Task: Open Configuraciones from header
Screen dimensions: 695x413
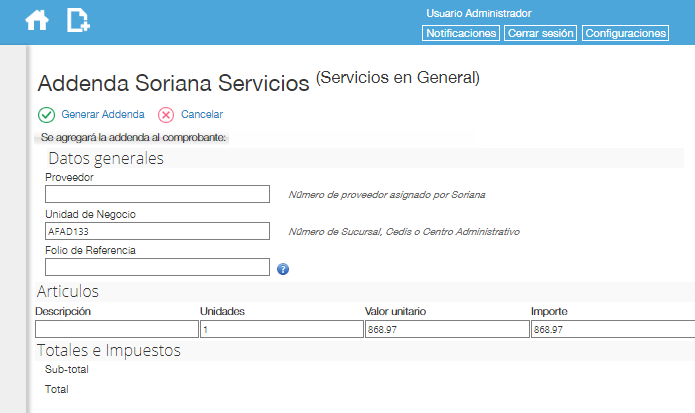Action: [x=625, y=33]
